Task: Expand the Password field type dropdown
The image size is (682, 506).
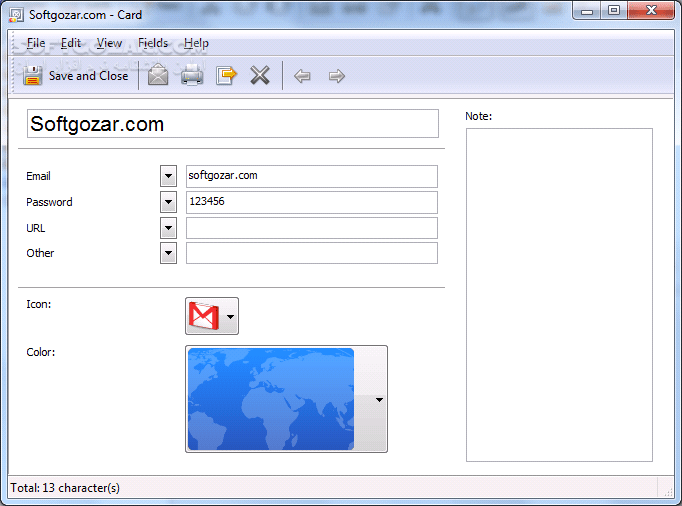Action: click(x=168, y=202)
